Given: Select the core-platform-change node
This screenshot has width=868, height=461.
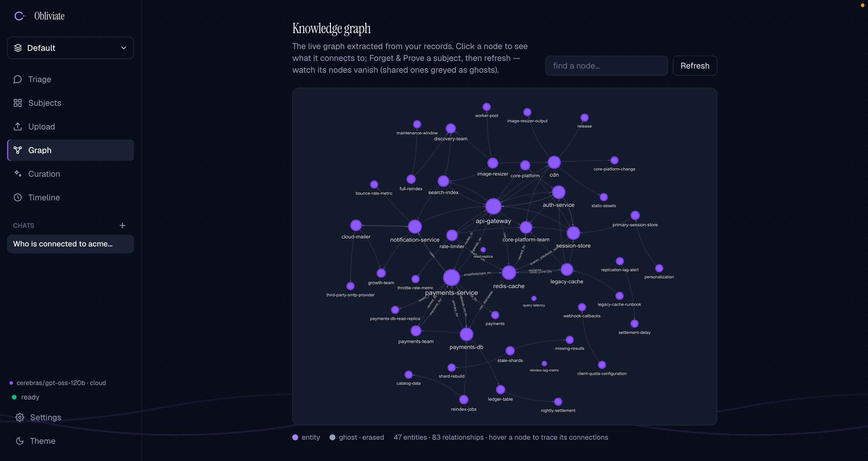Looking at the screenshot, I should pos(614,160).
